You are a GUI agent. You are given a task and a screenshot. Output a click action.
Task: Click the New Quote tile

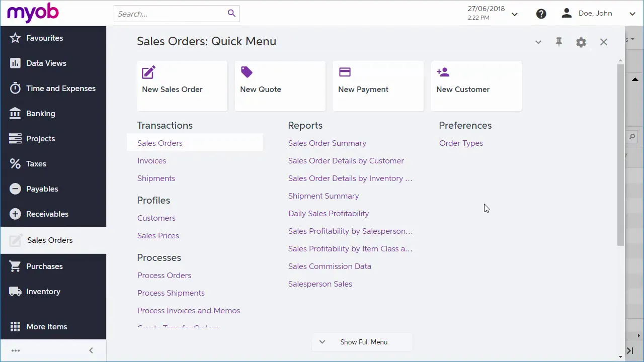click(280, 86)
